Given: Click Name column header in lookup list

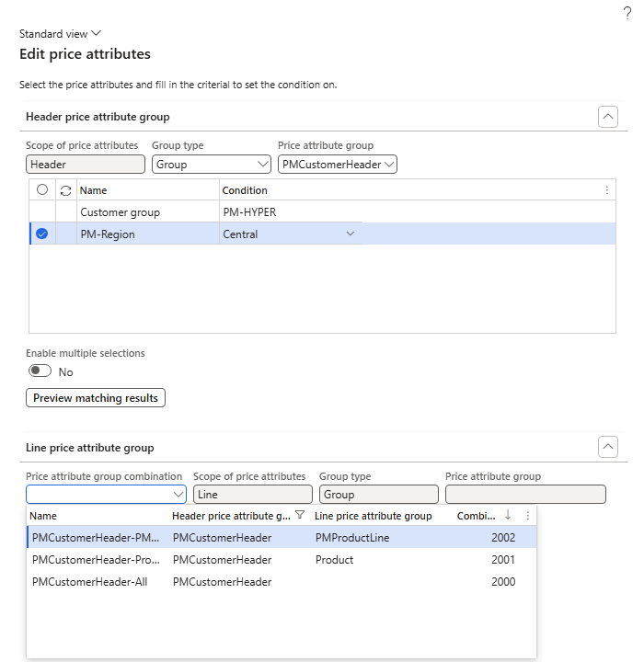Looking at the screenshot, I should (43, 516).
